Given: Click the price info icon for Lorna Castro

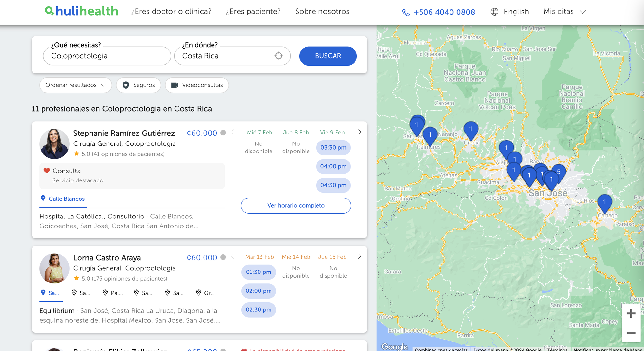Looking at the screenshot, I should pyautogui.click(x=223, y=257).
